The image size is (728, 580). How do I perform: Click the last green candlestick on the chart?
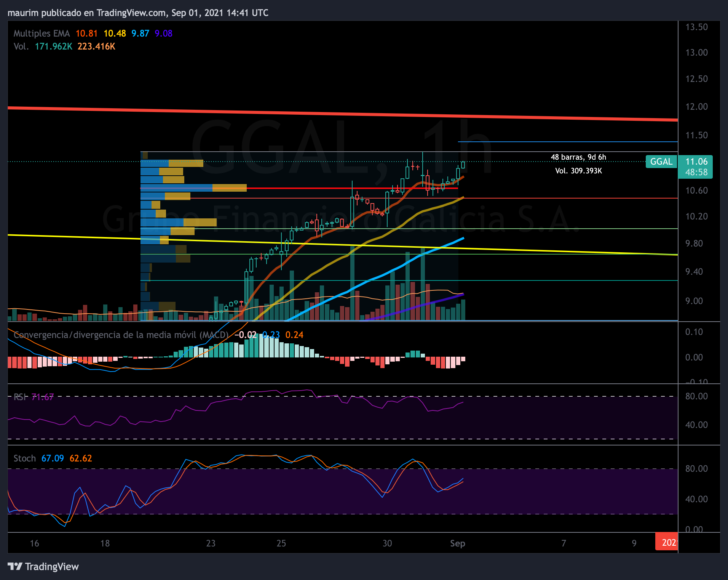point(463,165)
